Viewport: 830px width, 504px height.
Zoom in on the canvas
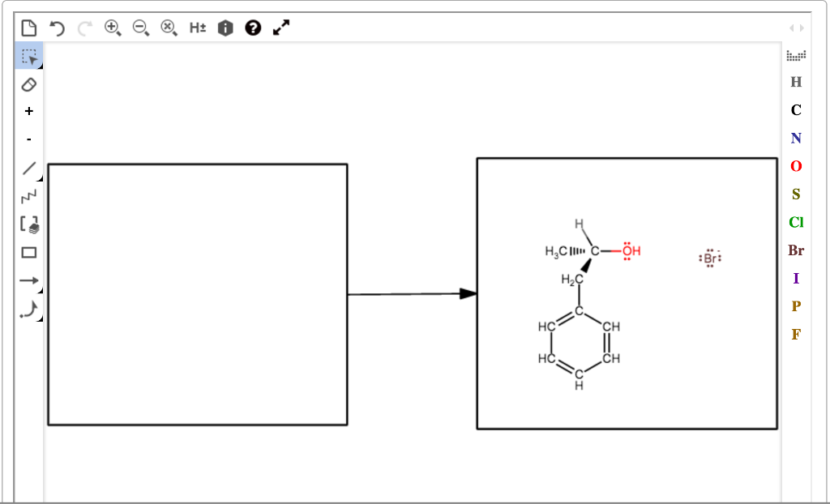tap(112, 28)
